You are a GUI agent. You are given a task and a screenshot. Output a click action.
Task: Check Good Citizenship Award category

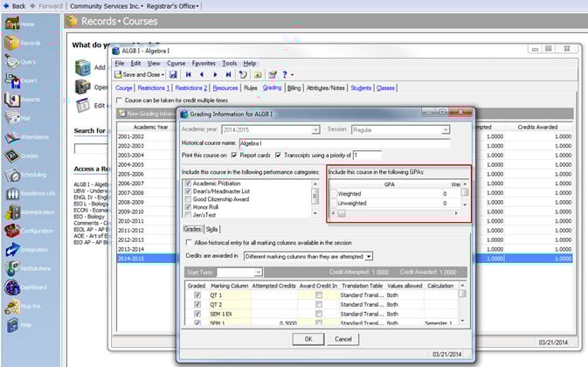pos(188,199)
